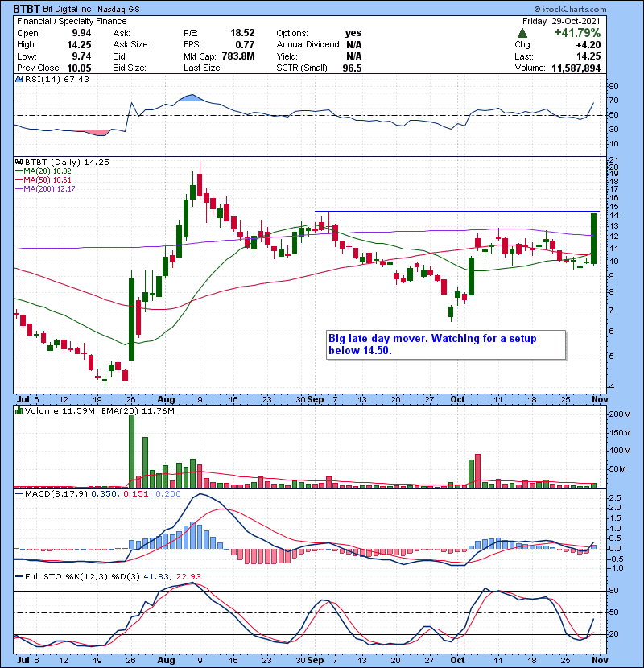The image size is (644, 668).
Task: Click the MACD histogram value 0.200
Action: [168, 494]
